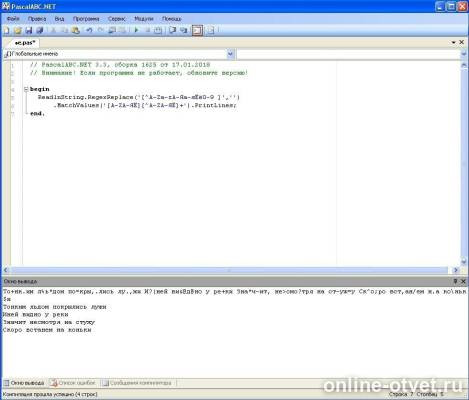Close the Окно вывода panel
The height and width of the screenshot is (400, 469).
pos(463,281)
